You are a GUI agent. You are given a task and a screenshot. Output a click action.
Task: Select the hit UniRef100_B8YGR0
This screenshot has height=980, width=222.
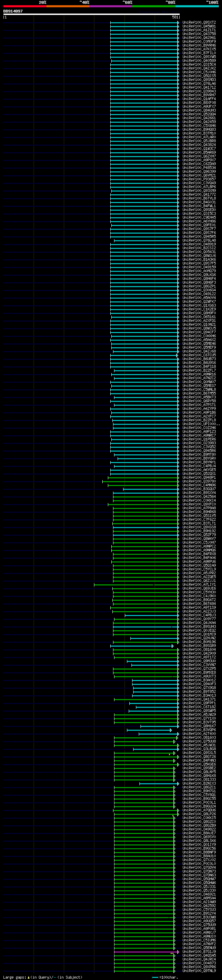[199, 458]
